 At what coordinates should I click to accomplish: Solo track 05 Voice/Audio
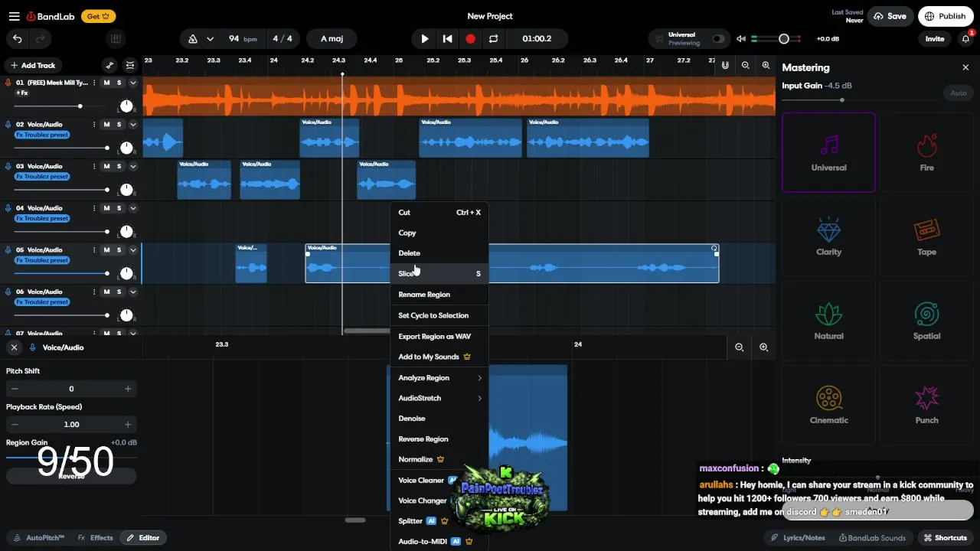(119, 250)
